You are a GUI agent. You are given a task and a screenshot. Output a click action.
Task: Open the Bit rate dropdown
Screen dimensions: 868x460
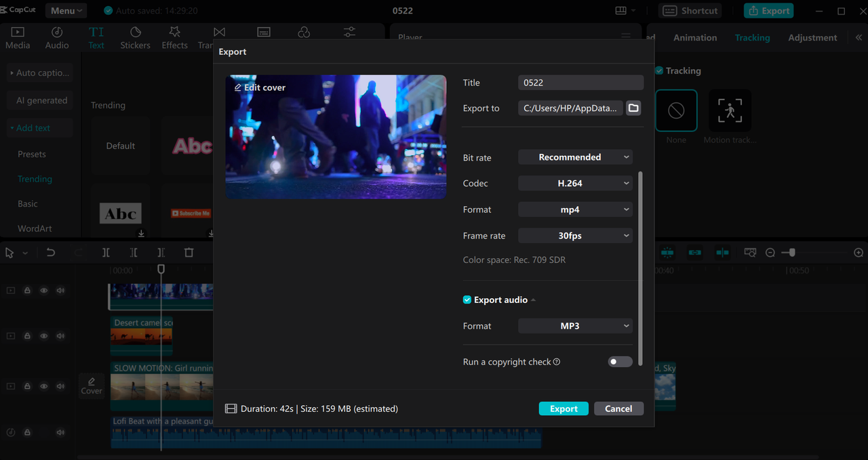click(x=575, y=157)
